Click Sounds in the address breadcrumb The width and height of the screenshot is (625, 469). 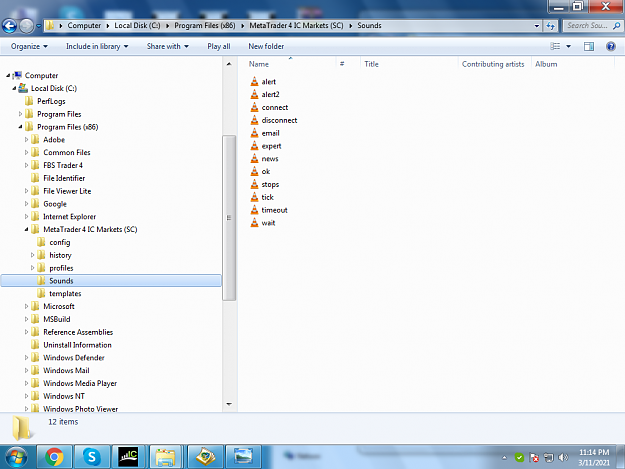pyautogui.click(x=369, y=26)
